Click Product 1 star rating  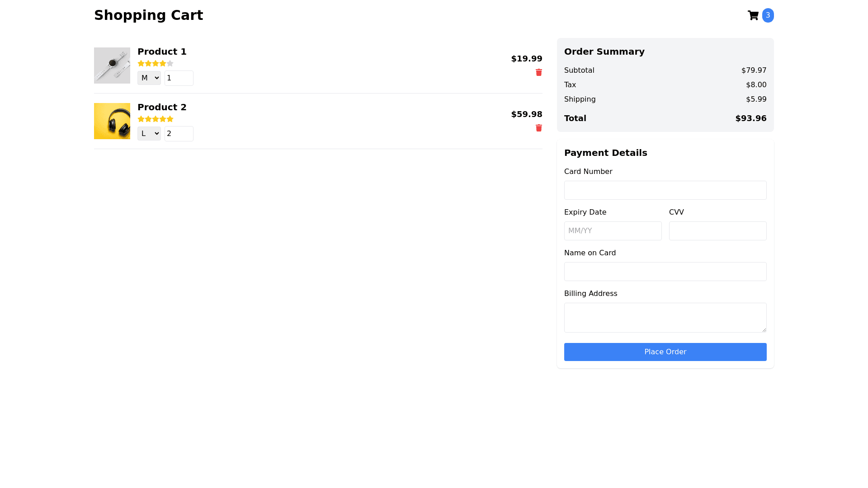point(155,64)
